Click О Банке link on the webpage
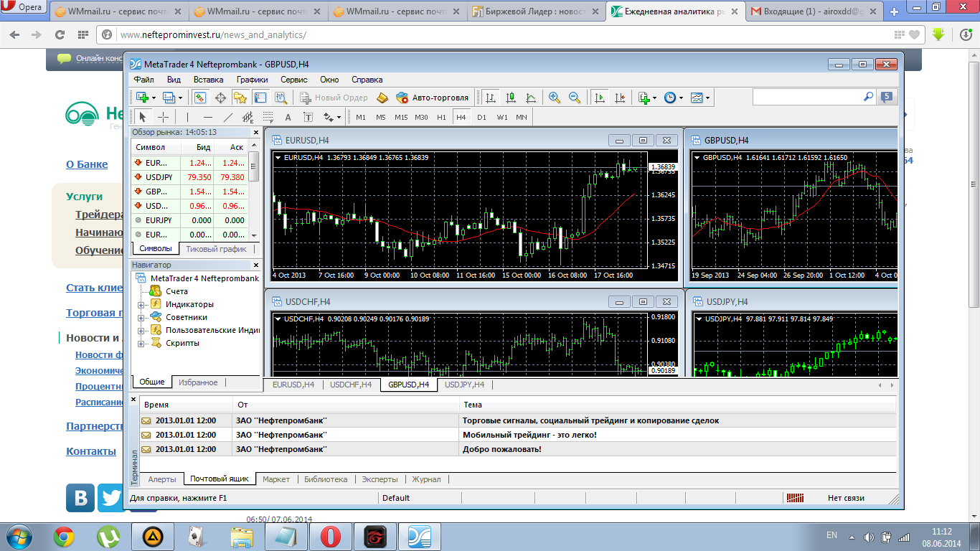 tap(87, 164)
